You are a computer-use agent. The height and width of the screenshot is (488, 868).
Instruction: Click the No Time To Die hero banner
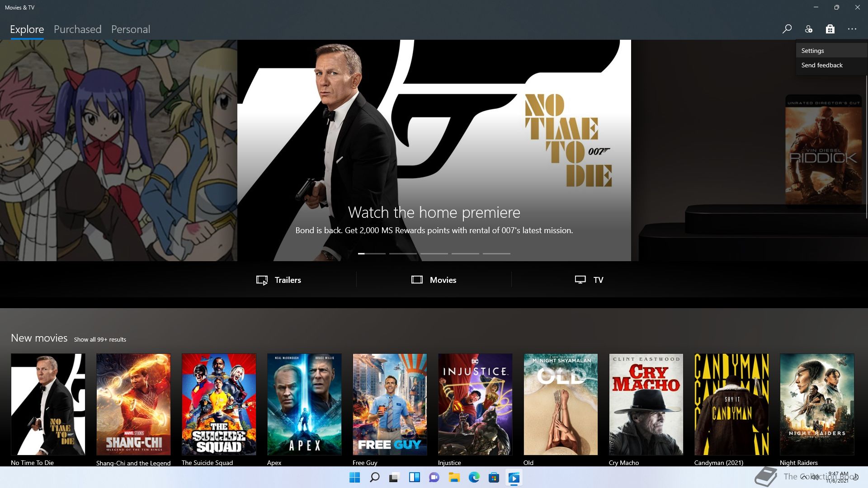(434, 150)
